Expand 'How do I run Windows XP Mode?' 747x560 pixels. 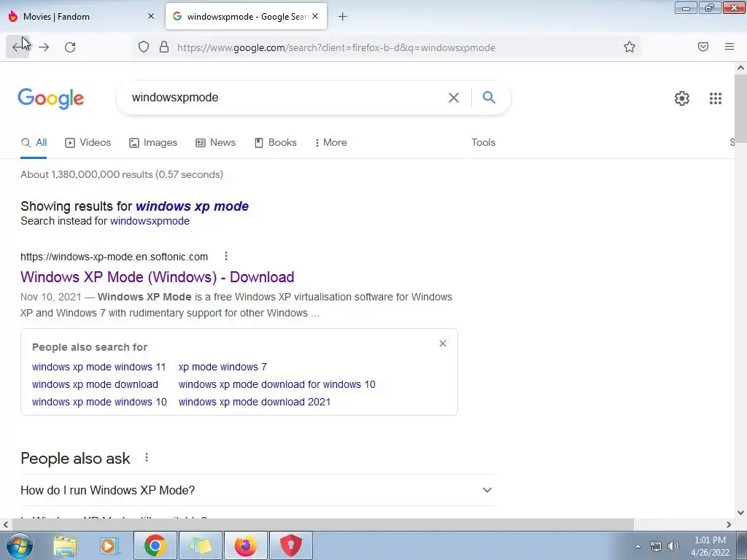pos(258,490)
